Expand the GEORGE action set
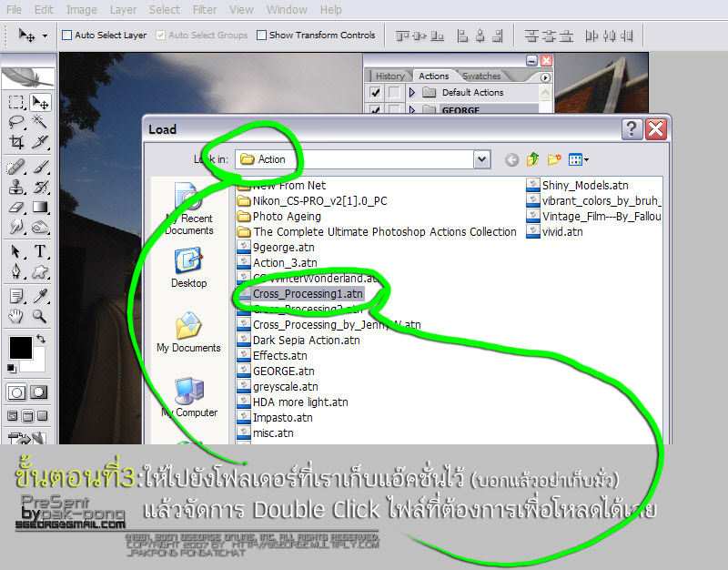The image size is (728, 570). click(412, 109)
